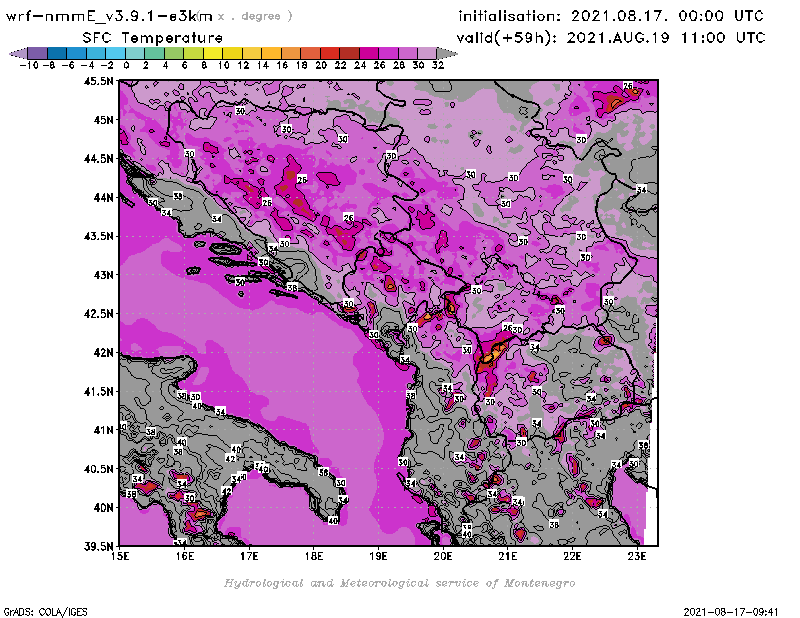Select the 22E longitude label

point(572,556)
